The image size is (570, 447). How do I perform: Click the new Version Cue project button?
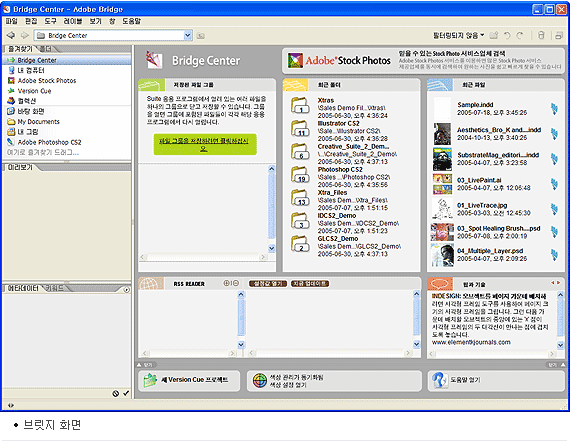189,380
